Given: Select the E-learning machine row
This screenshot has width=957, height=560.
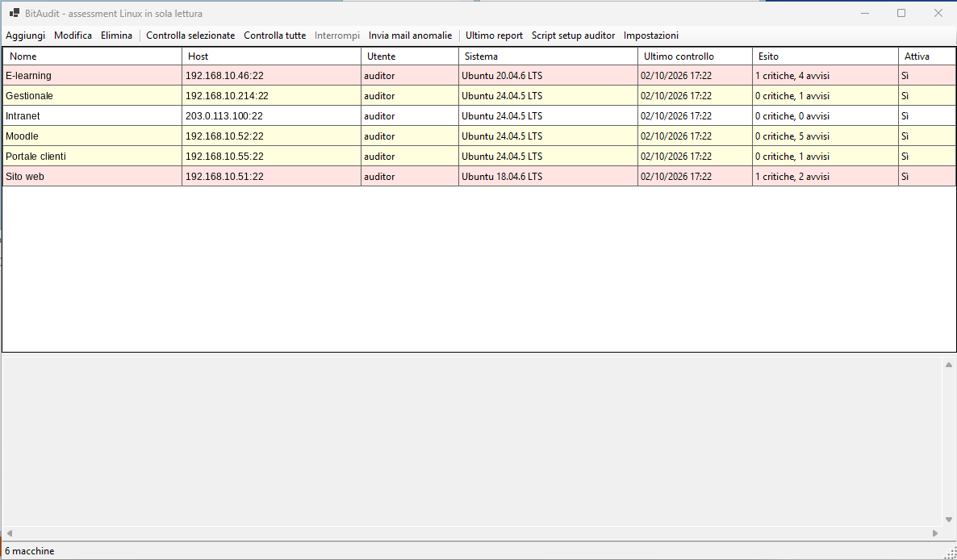Looking at the screenshot, I should (479, 76).
